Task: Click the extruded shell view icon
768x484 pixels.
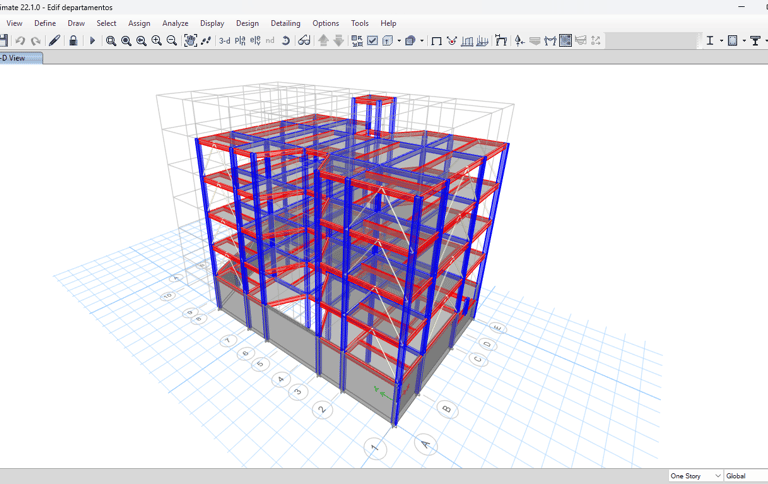Action: click(388, 41)
